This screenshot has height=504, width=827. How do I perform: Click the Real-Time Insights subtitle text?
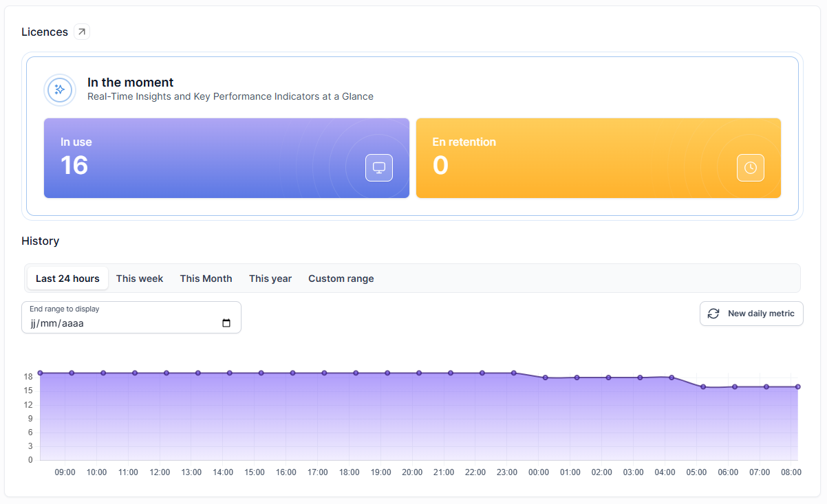[230, 96]
